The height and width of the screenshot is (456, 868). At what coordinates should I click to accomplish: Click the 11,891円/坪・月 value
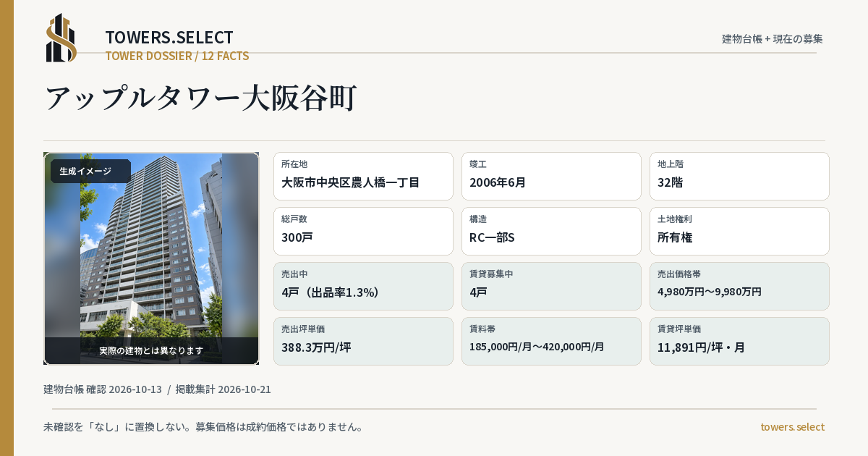pyautogui.click(x=702, y=347)
